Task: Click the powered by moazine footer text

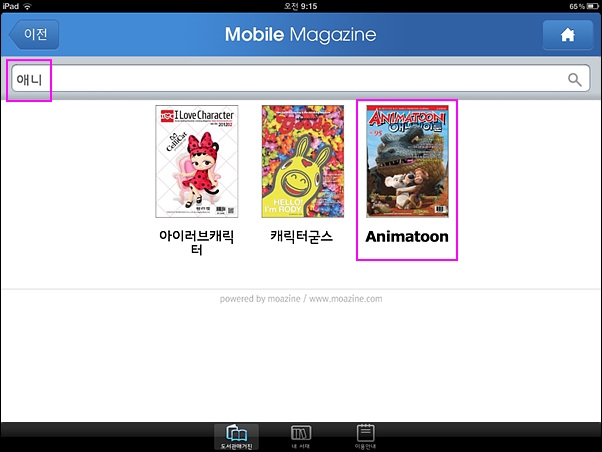Action: pyautogui.click(x=301, y=299)
